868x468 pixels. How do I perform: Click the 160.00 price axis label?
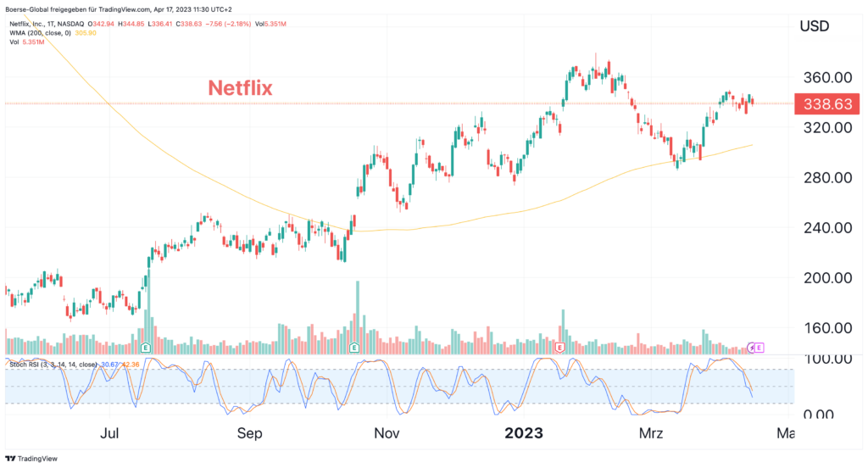pyautogui.click(x=827, y=328)
